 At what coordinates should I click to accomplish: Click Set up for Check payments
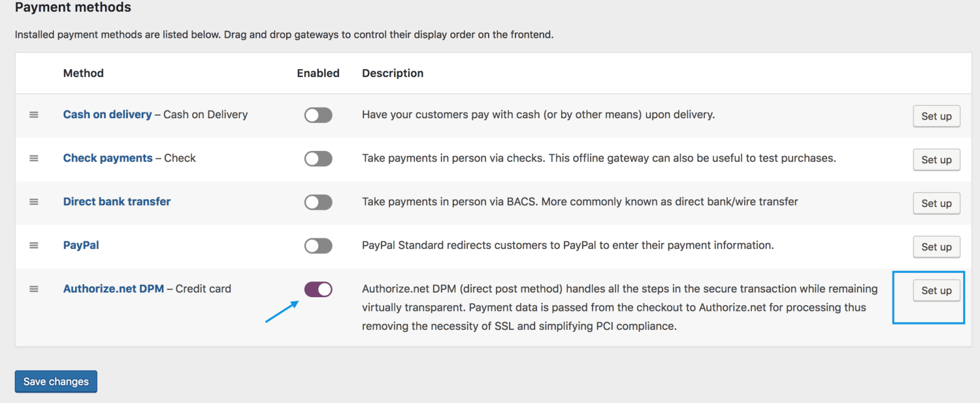point(936,159)
